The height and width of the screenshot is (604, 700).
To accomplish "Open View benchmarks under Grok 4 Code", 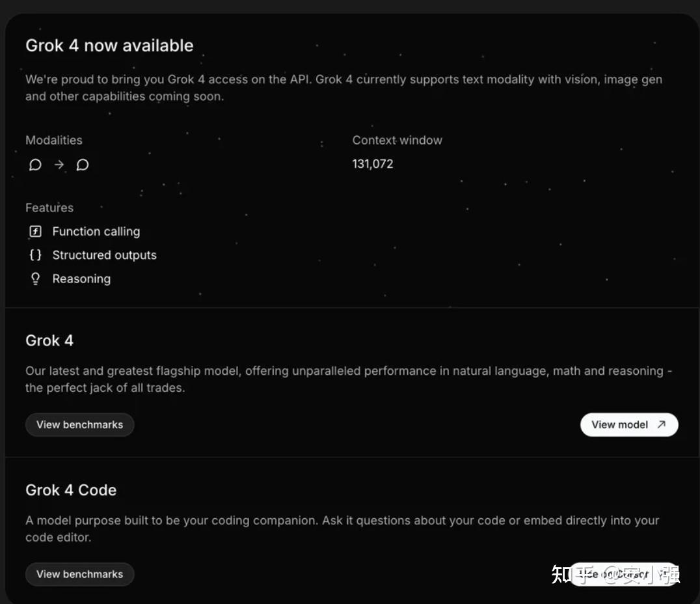I will pos(79,574).
